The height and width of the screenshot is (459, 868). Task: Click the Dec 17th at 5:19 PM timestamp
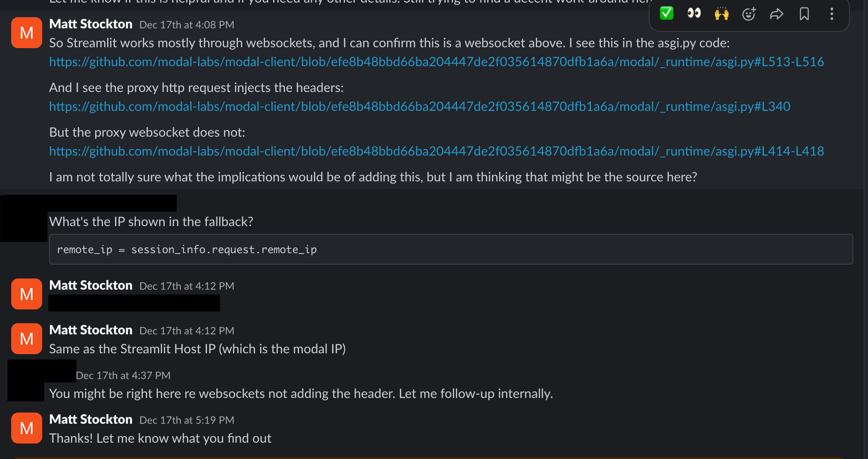tap(187, 420)
